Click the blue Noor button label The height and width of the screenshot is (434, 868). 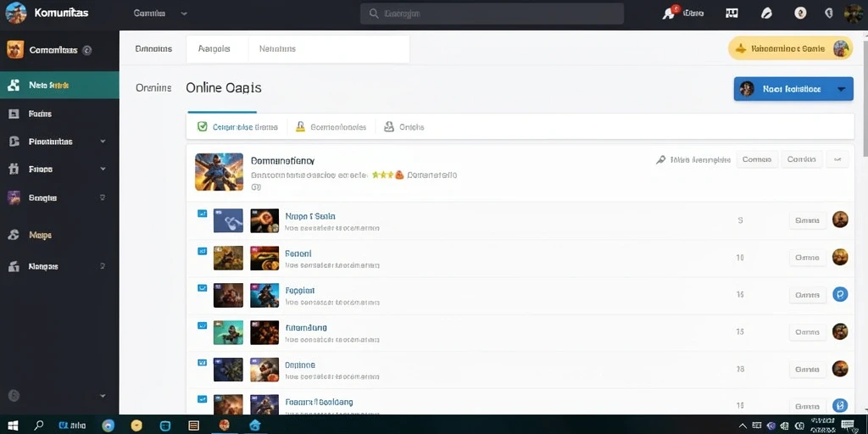pyautogui.click(x=792, y=89)
